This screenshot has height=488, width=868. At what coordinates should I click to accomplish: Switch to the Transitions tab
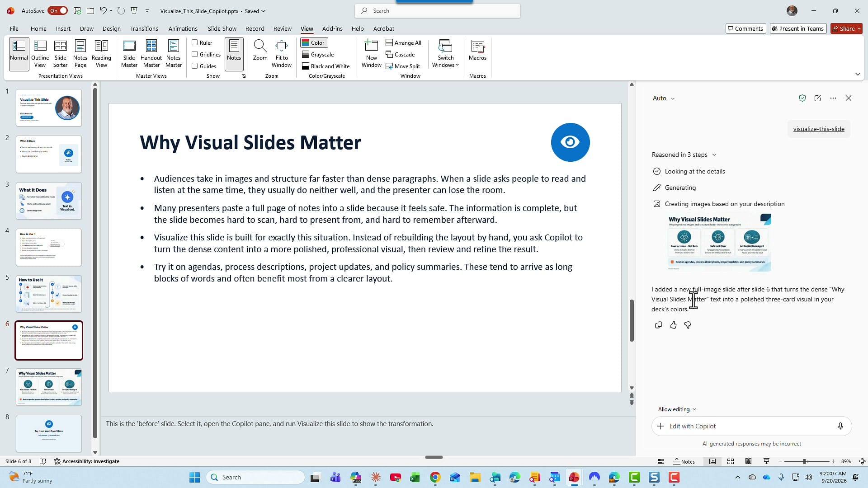(x=144, y=28)
